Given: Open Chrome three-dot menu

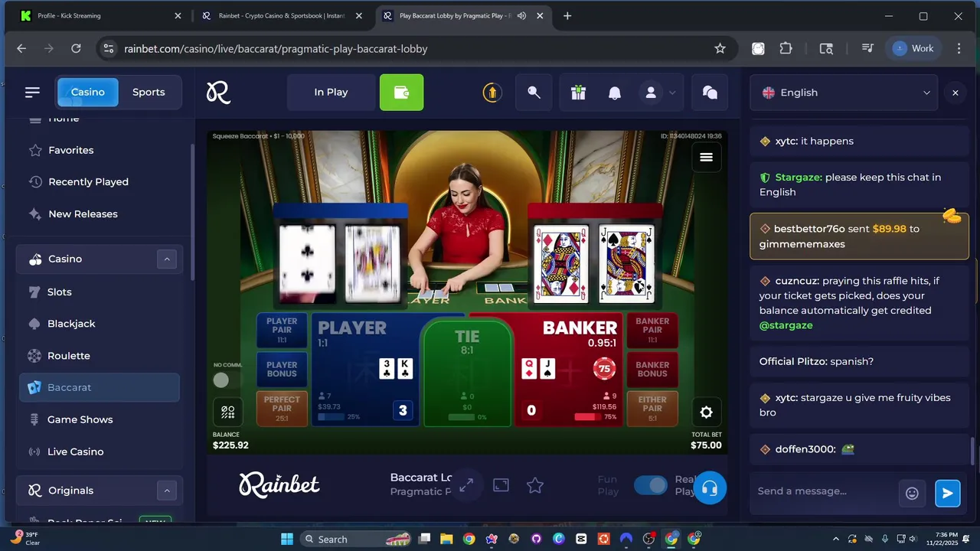Looking at the screenshot, I should pos(959,48).
